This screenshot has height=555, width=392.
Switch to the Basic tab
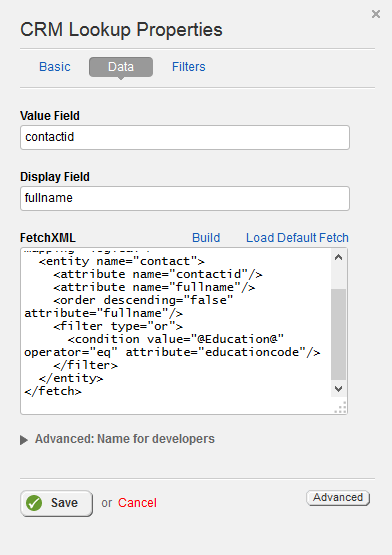pyautogui.click(x=55, y=67)
